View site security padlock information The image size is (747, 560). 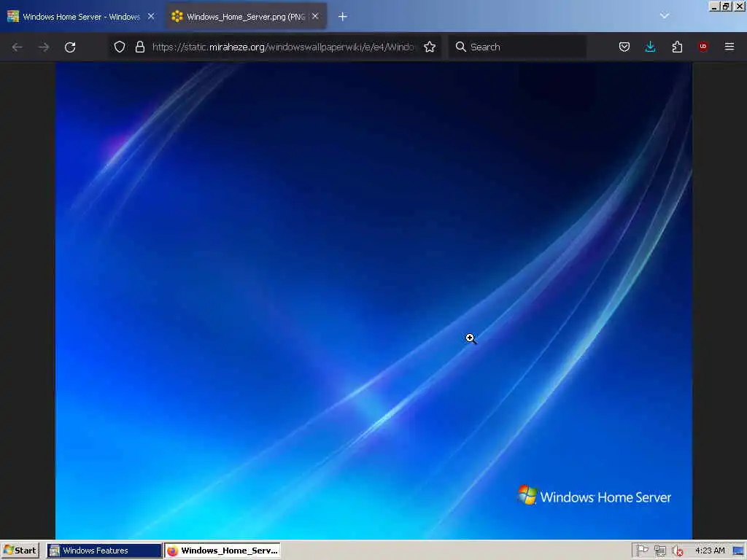tap(139, 47)
